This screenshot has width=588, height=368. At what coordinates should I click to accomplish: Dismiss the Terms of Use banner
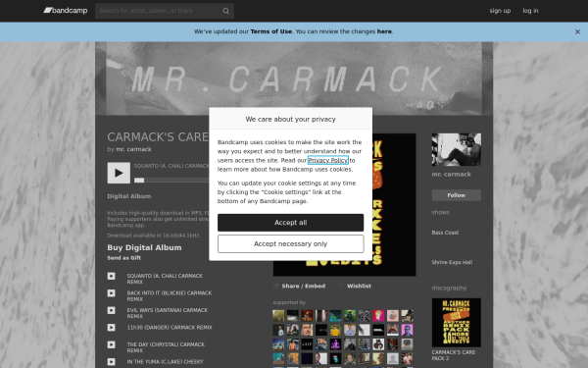coord(577,32)
